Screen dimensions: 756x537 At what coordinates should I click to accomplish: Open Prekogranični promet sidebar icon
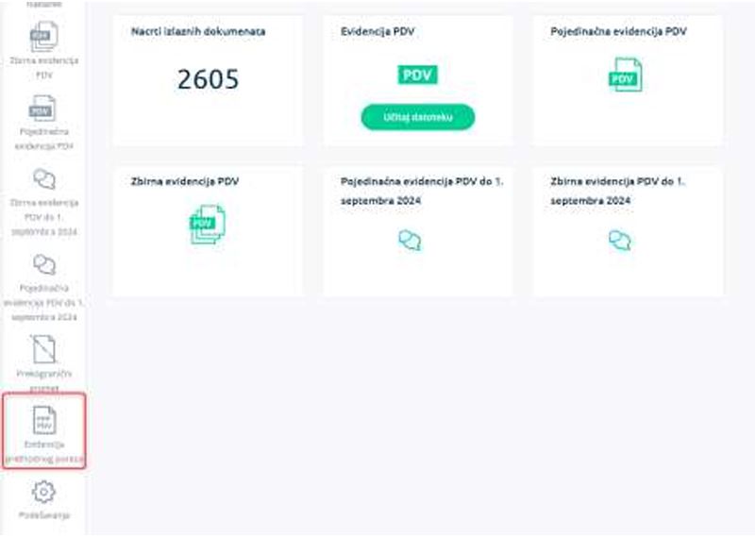43,349
